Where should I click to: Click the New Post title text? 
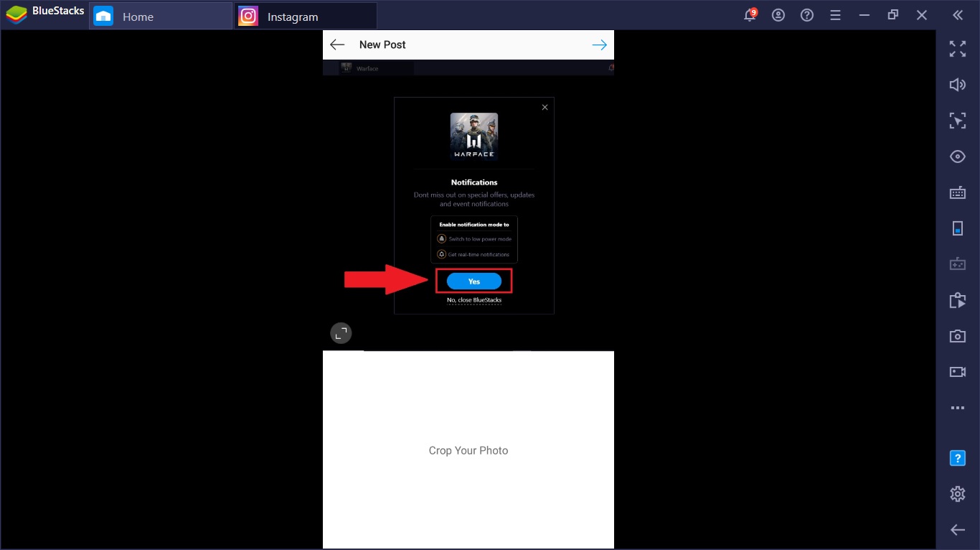pos(382,45)
